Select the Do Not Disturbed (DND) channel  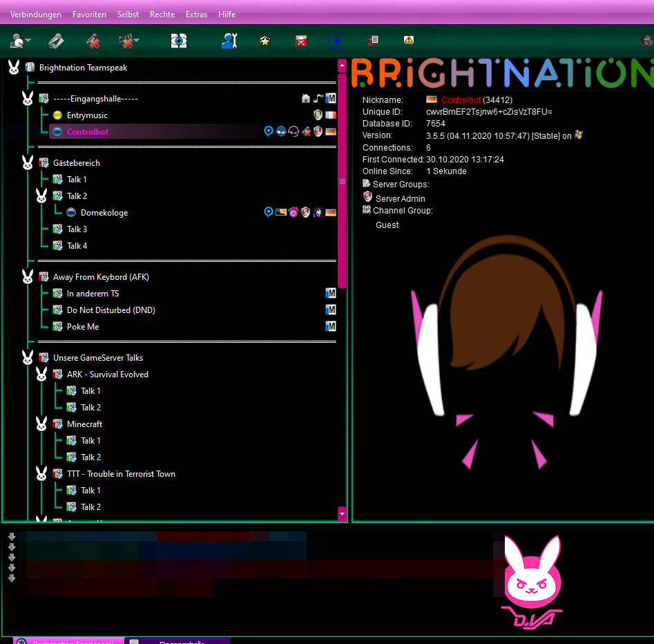(x=111, y=310)
